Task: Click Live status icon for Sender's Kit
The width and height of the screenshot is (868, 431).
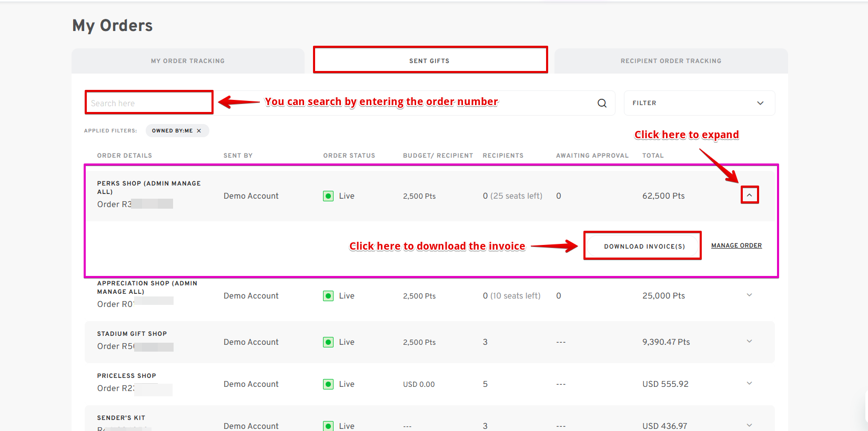Action: 328,426
